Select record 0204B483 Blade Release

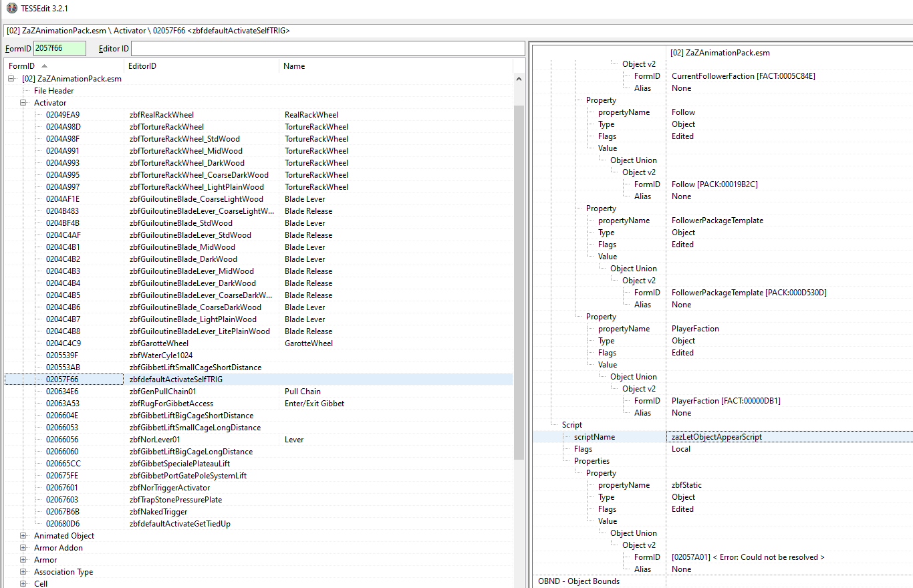(259, 211)
